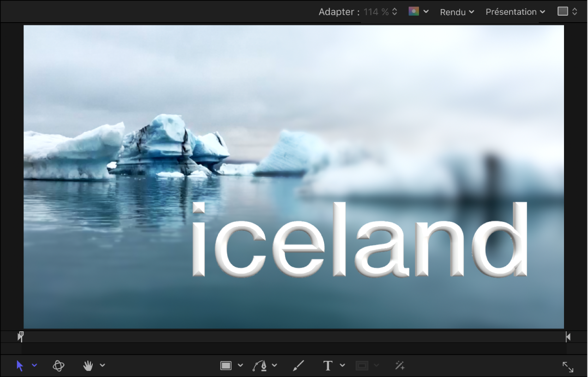Image resolution: width=588 pixels, height=377 pixels.
Task: Choose the Pan hand tool
Action: click(x=88, y=366)
